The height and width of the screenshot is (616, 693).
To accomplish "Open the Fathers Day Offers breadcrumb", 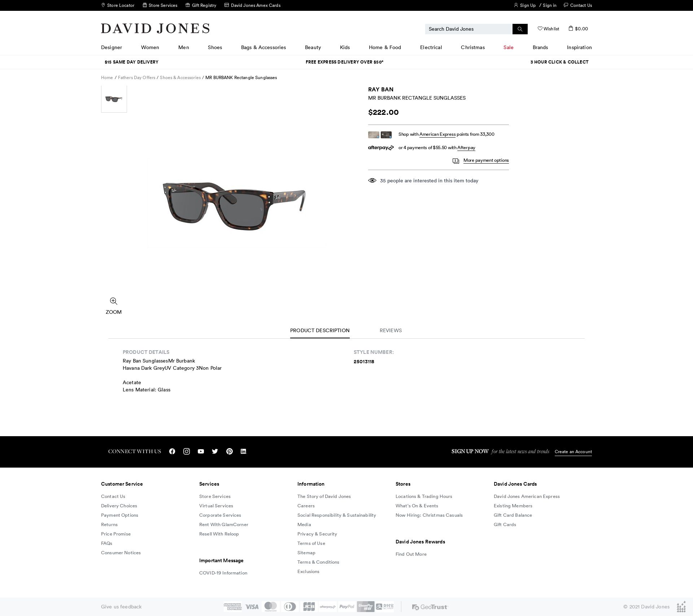I will point(136,78).
